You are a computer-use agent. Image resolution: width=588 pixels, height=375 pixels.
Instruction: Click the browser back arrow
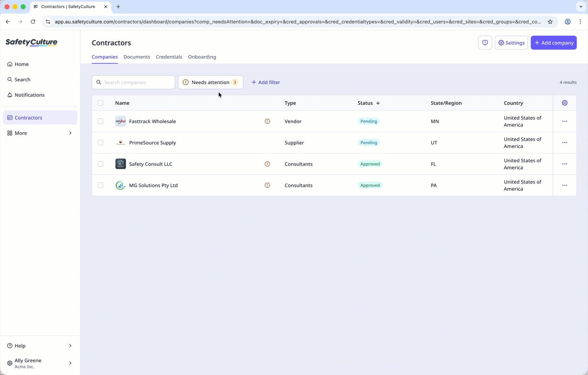[8, 22]
